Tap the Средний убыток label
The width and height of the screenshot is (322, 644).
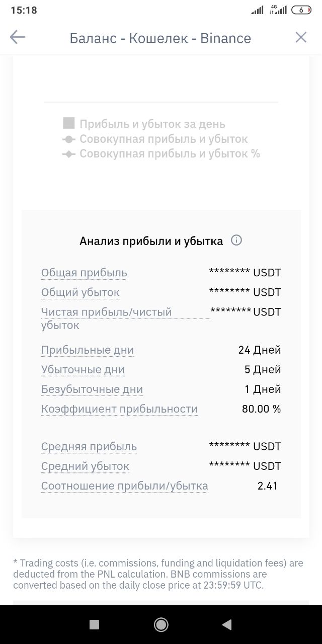click(86, 466)
